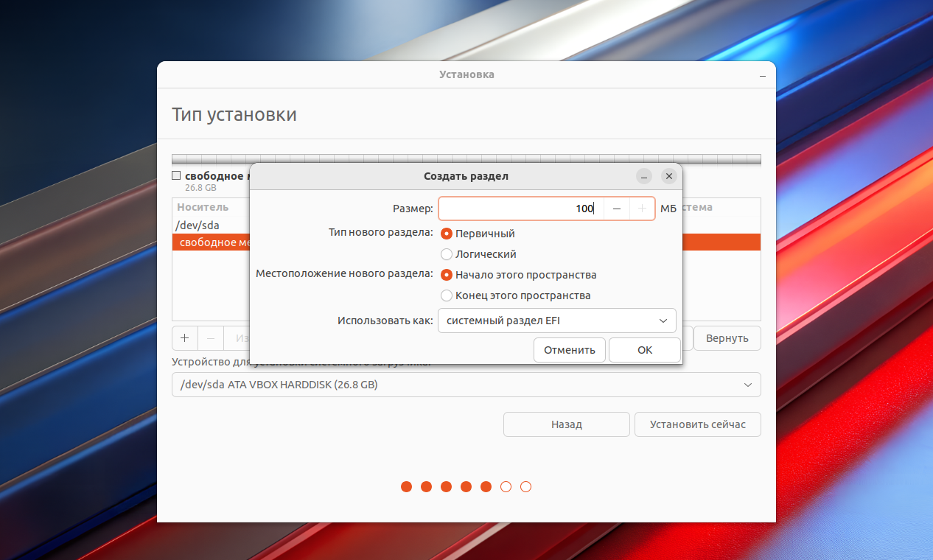Select the /dev/sda row in table
Image resolution: width=933 pixels, height=560 pixels.
(199, 225)
